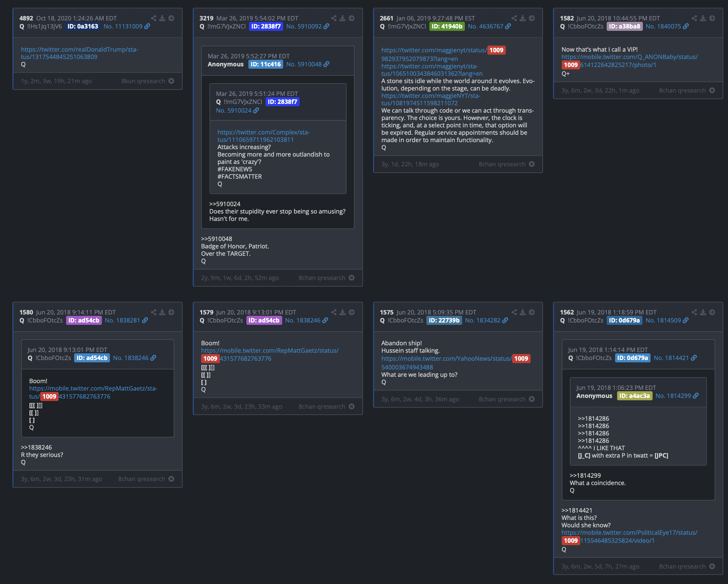Click the >>5910048 reply reference
The image size is (728, 584).
217,239
